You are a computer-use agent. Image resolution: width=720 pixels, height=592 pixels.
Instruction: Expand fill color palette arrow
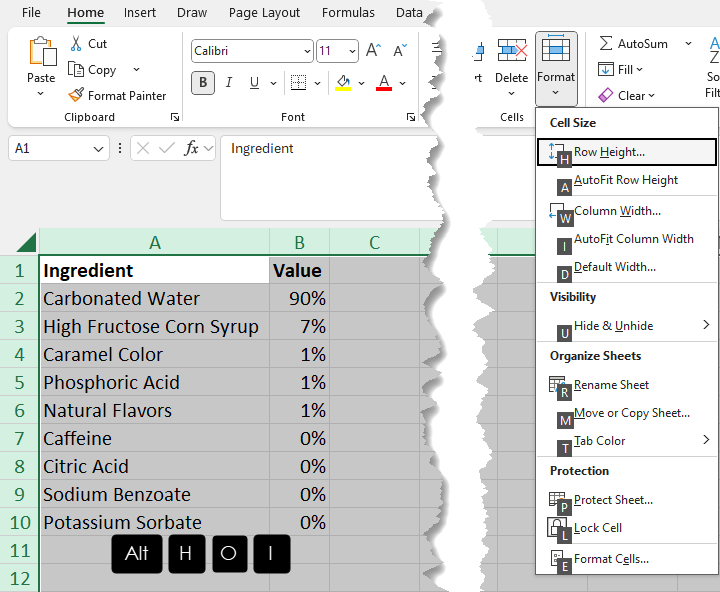tap(361, 83)
